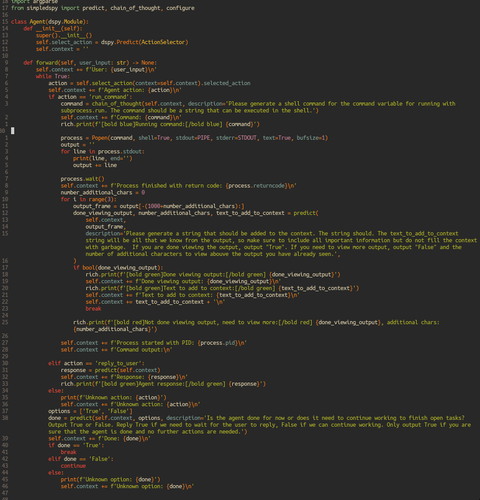This screenshot has height=500, width=480.
Task: Click 'self.select_action = dspy.Predict(ActionSelector)' line
Action: pyautogui.click(x=112, y=42)
